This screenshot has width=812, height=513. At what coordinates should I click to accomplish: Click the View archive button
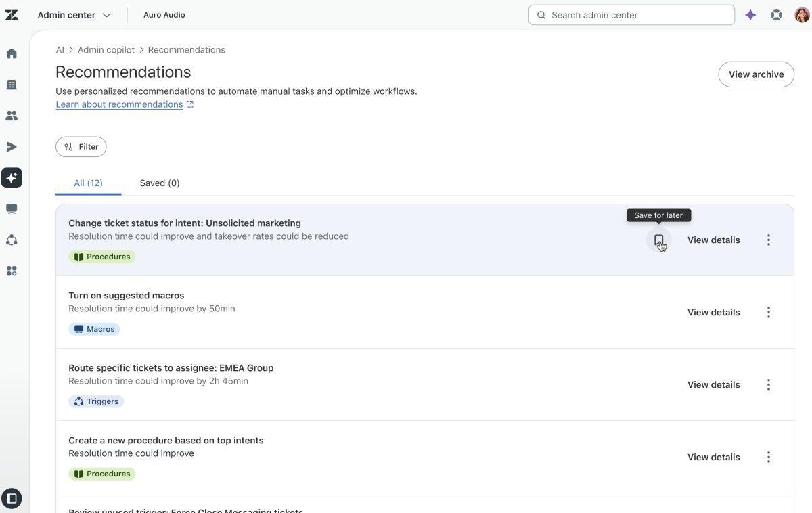[x=756, y=74]
